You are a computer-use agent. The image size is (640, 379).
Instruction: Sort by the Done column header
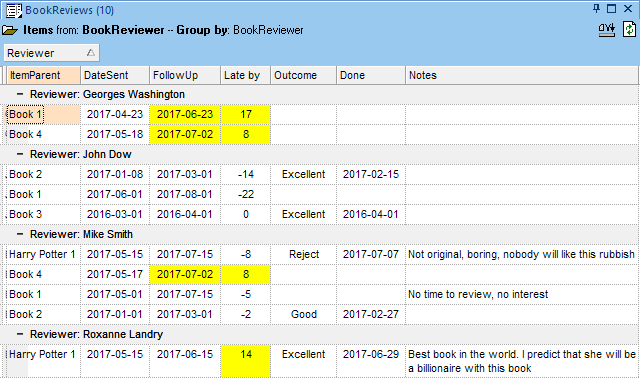[x=371, y=75]
